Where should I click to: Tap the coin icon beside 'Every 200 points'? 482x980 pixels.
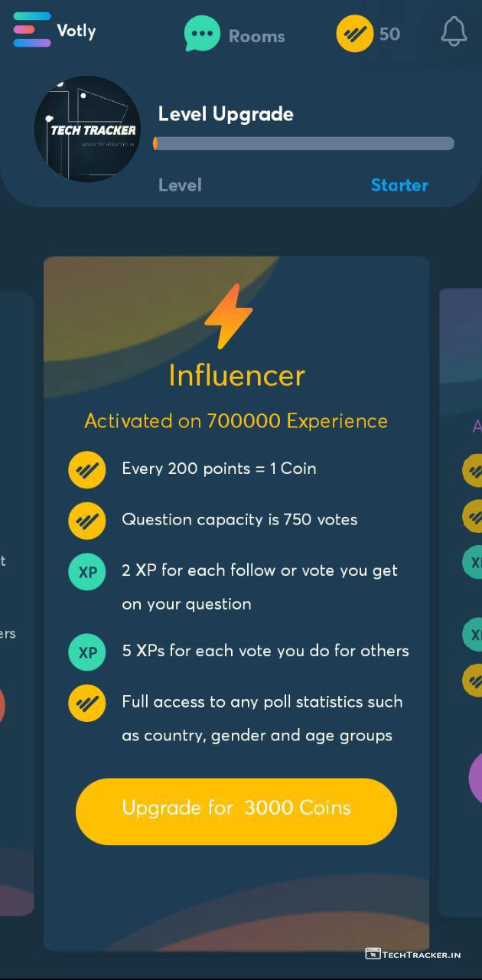tap(87, 469)
